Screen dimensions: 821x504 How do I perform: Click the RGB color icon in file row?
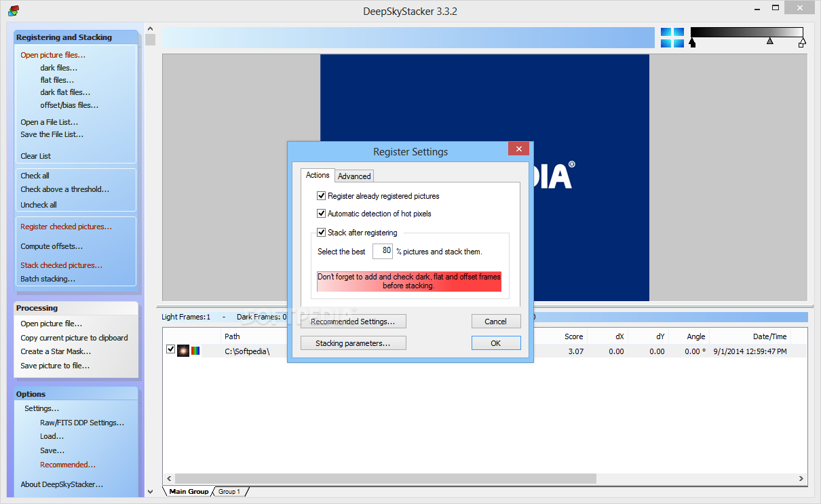pyautogui.click(x=195, y=351)
